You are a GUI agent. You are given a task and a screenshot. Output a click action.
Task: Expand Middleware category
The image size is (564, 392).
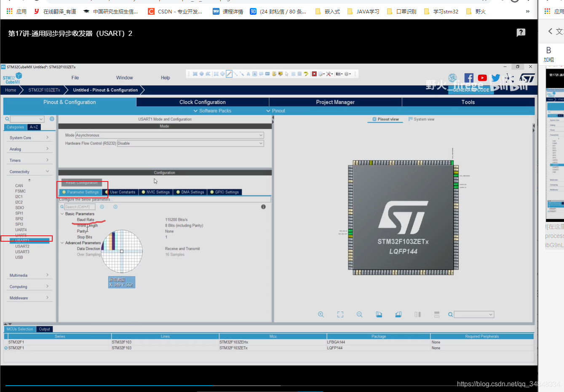coord(29,298)
